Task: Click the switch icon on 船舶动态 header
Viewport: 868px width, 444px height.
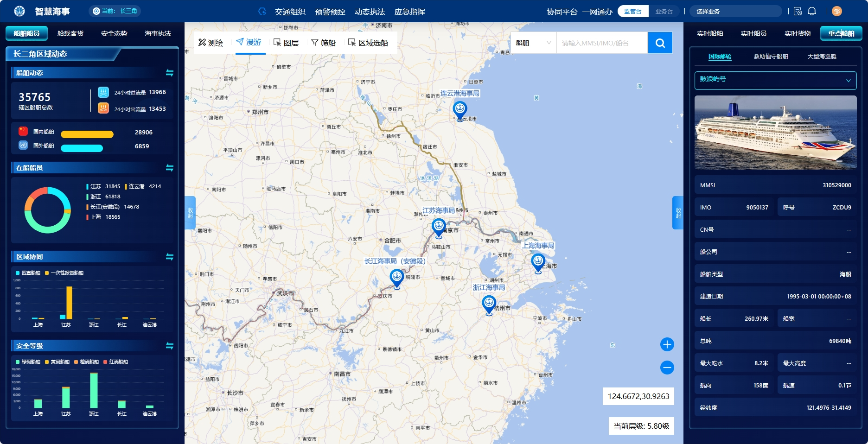Action: [x=170, y=73]
